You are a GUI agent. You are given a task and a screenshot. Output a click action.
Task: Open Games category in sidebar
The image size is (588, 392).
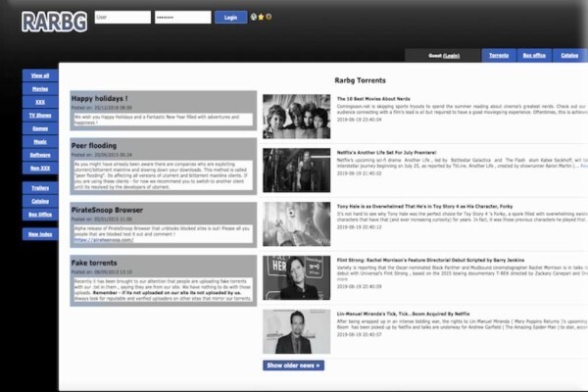coord(40,128)
